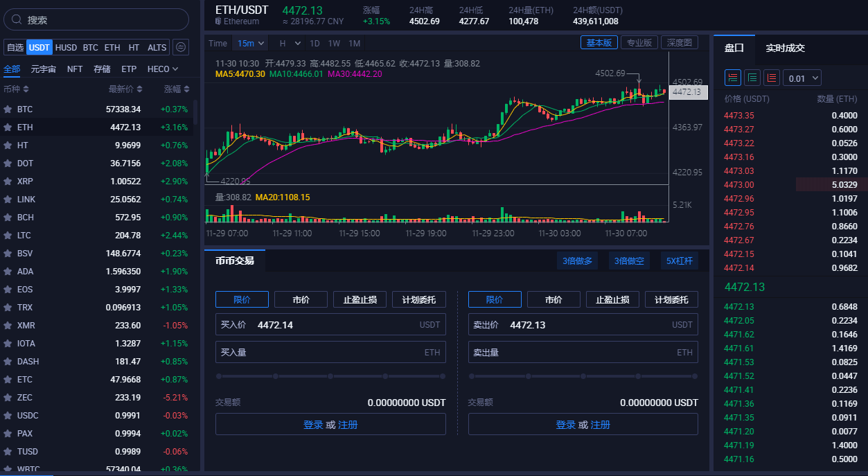The height and width of the screenshot is (476, 868).
Task: Click 登录 link in sell panel
Action: 566,425
